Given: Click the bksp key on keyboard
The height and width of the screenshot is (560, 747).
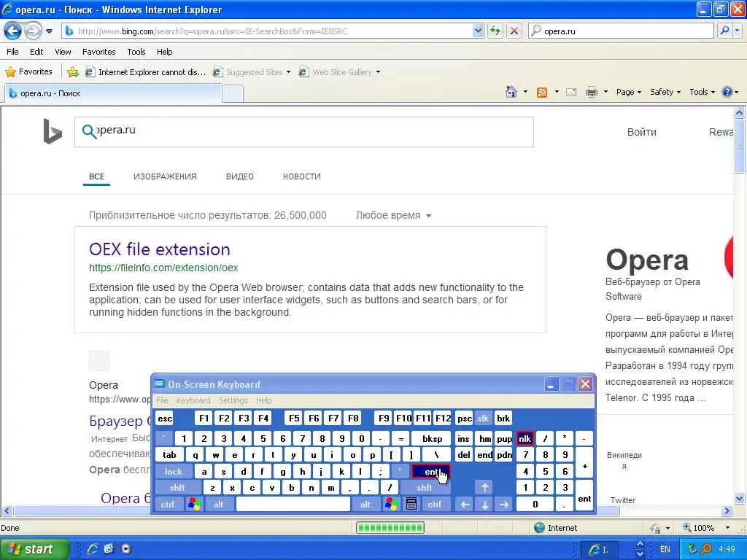Looking at the screenshot, I should click(432, 438).
